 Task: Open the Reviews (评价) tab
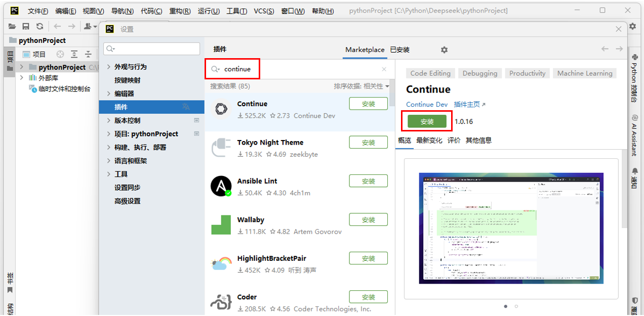point(454,140)
